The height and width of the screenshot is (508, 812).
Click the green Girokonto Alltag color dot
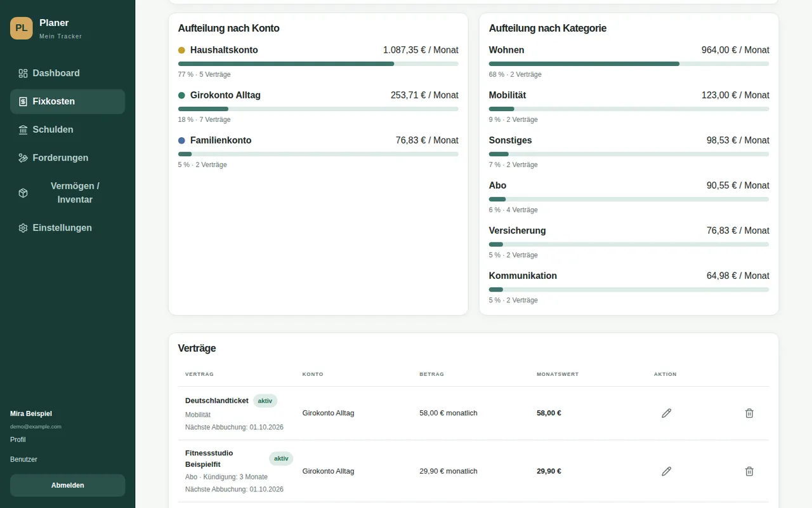point(181,95)
